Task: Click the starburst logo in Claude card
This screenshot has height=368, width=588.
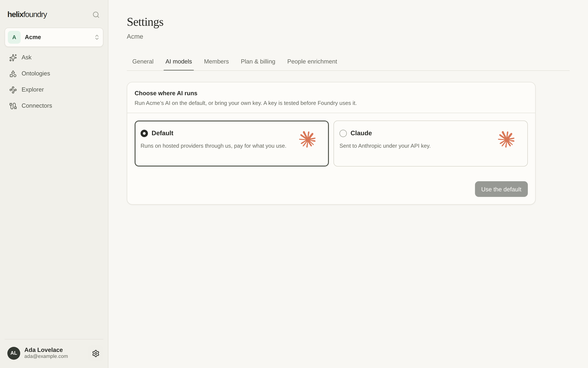Action: [x=506, y=139]
